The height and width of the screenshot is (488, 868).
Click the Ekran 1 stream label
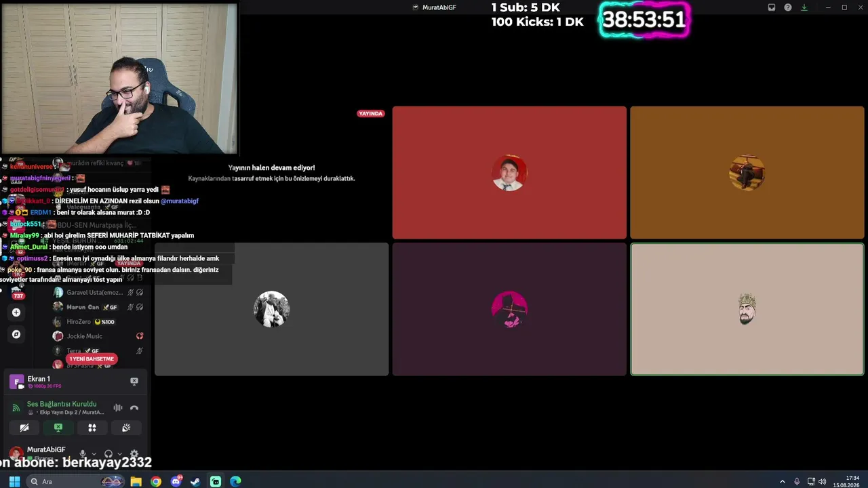tap(39, 379)
